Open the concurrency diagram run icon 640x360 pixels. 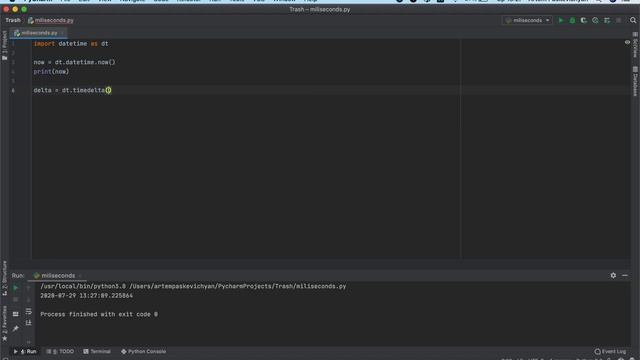[x=607, y=20]
